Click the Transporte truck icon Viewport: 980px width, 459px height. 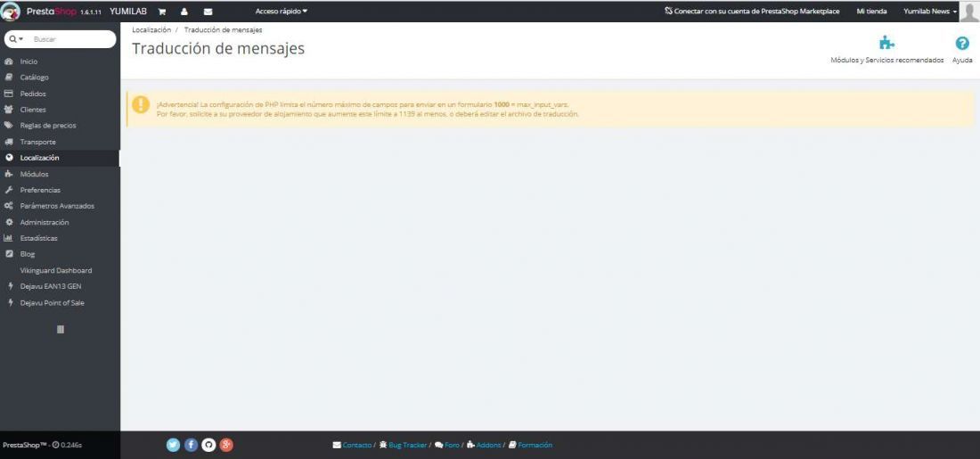[x=9, y=142]
